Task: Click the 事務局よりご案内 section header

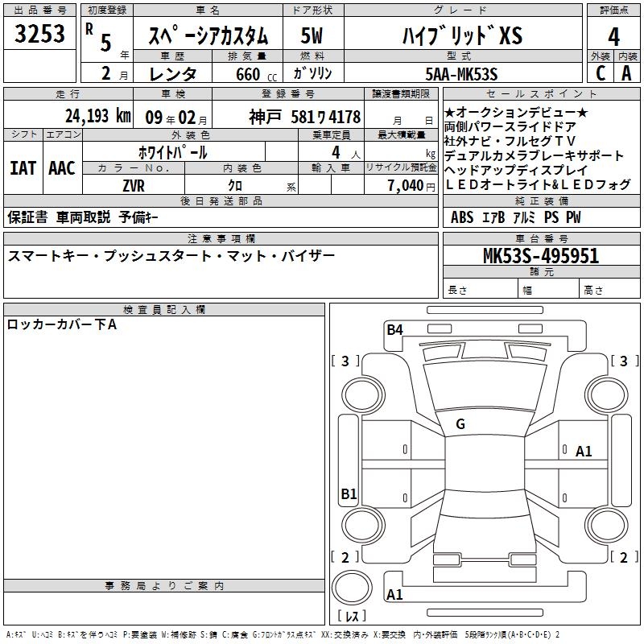Action: click(164, 586)
